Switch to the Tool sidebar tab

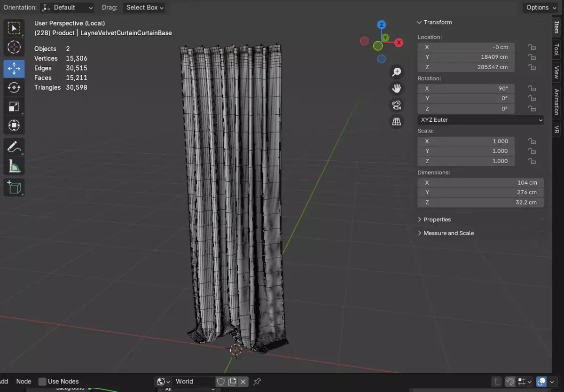point(556,49)
